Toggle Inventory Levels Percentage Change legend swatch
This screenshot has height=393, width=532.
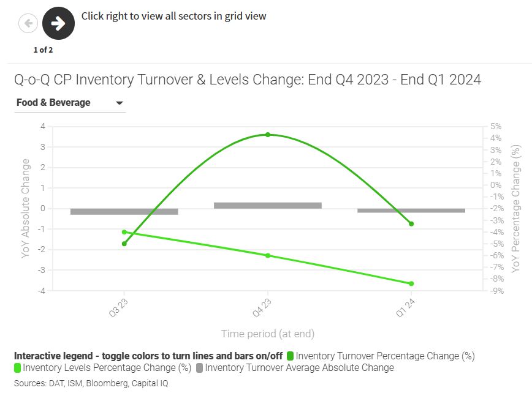click(18, 368)
